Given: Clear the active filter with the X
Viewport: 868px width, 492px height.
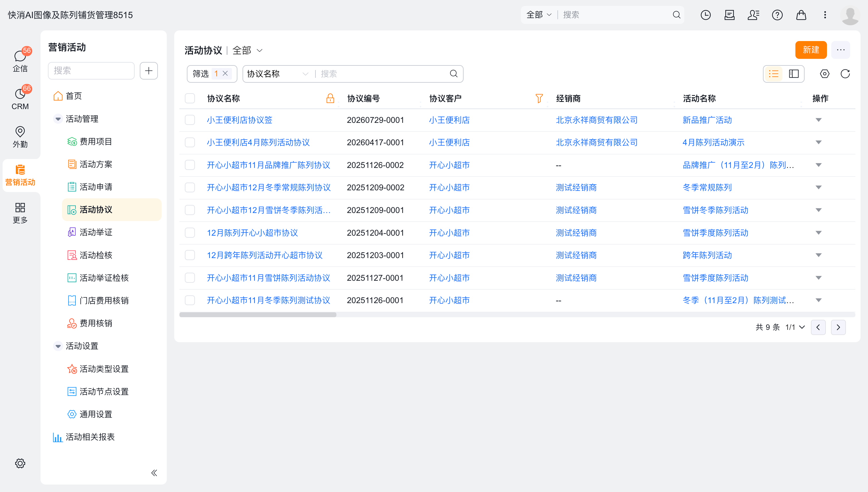Looking at the screenshot, I should (x=225, y=74).
